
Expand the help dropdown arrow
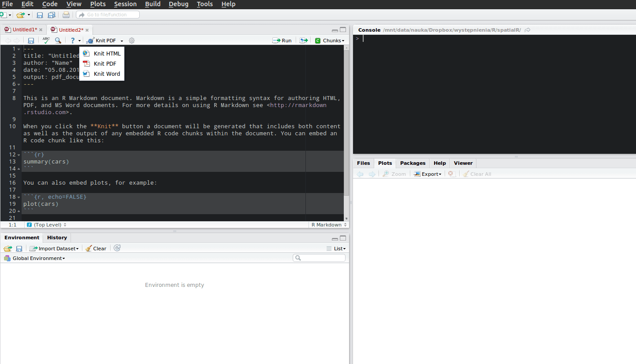79,41
